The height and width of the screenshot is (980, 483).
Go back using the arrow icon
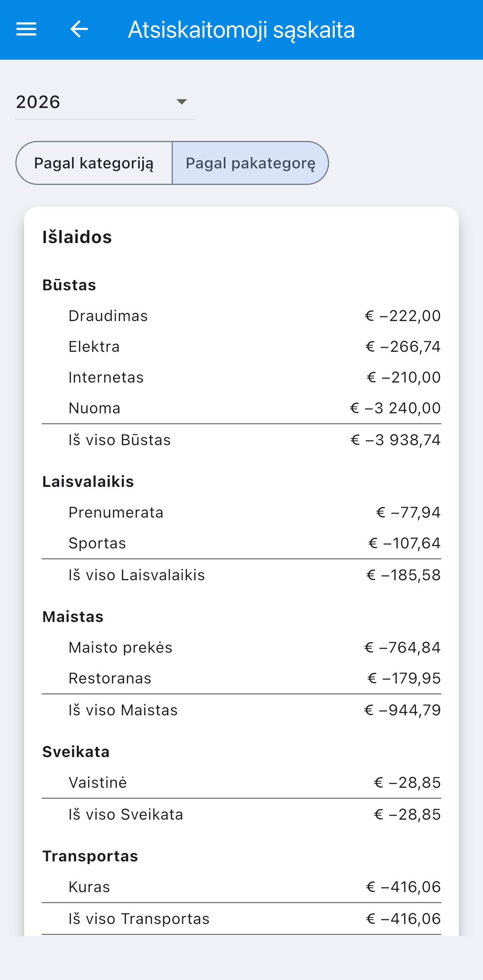(79, 29)
